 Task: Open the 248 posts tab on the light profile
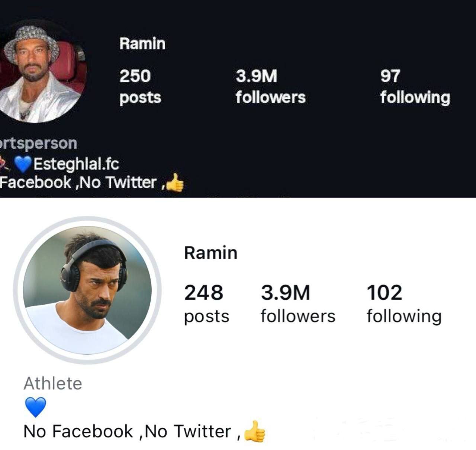206,303
